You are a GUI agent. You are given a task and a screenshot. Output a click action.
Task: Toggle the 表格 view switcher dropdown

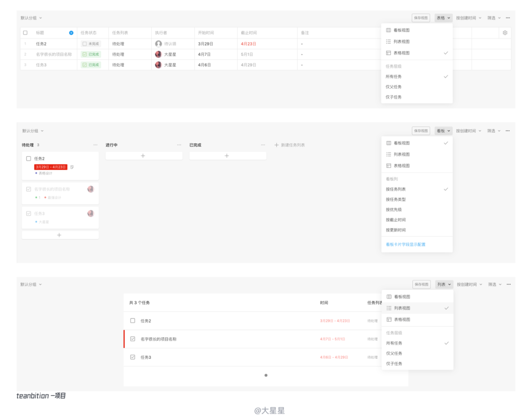[443, 18]
